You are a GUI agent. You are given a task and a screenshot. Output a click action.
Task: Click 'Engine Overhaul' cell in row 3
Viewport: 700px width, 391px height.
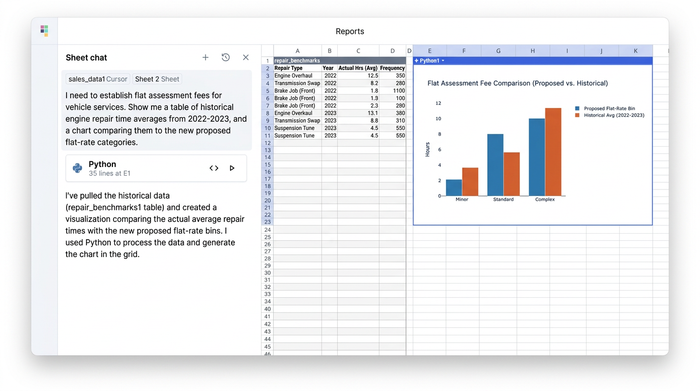[297, 76]
